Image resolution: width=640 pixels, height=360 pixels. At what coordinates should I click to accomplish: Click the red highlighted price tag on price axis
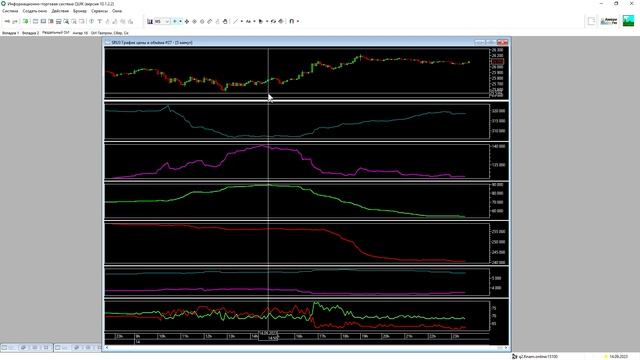(x=498, y=62)
